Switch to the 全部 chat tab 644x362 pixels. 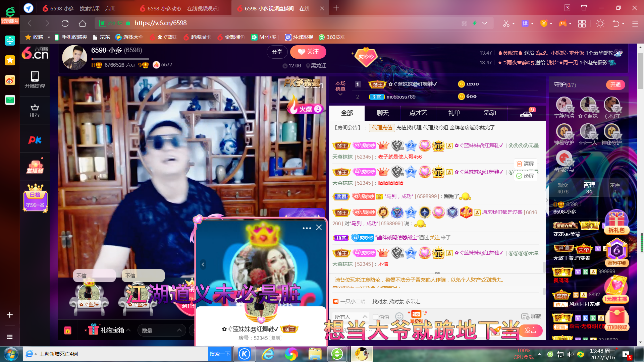[x=347, y=113]
